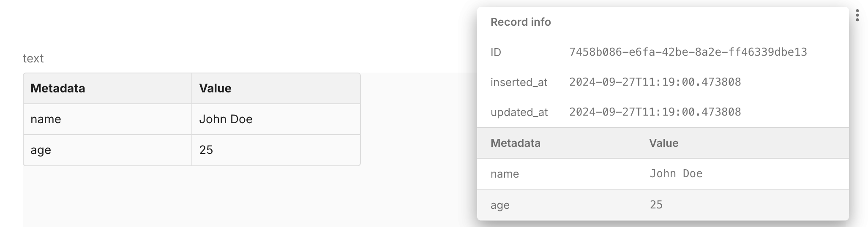868x227 pixels.
Task: Select John Doe value in popup
Action: click(676, 173)
